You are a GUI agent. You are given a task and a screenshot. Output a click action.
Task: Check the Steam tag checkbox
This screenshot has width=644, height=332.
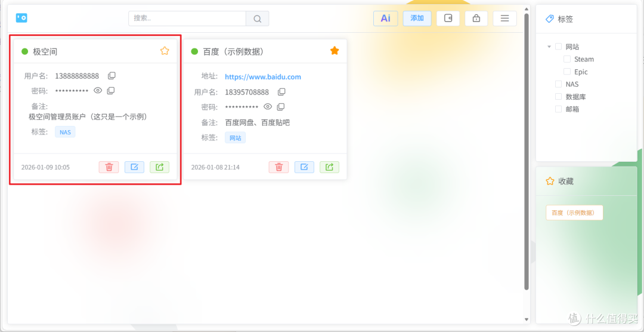(567, 59)
